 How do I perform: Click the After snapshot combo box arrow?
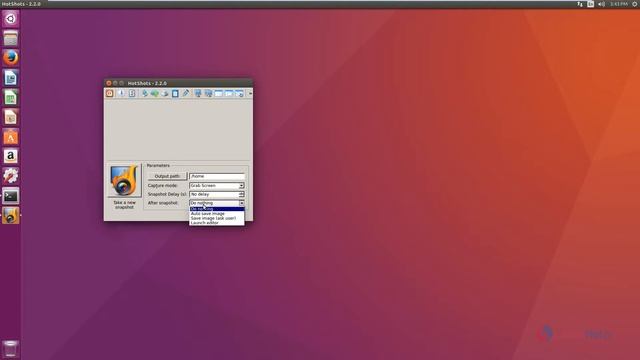242,203
